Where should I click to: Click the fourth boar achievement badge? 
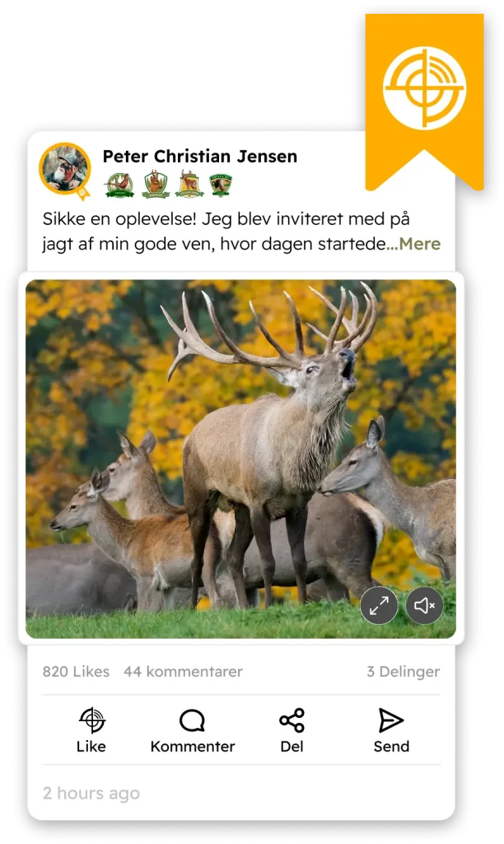pyautogui.click(x=221, y=185)
